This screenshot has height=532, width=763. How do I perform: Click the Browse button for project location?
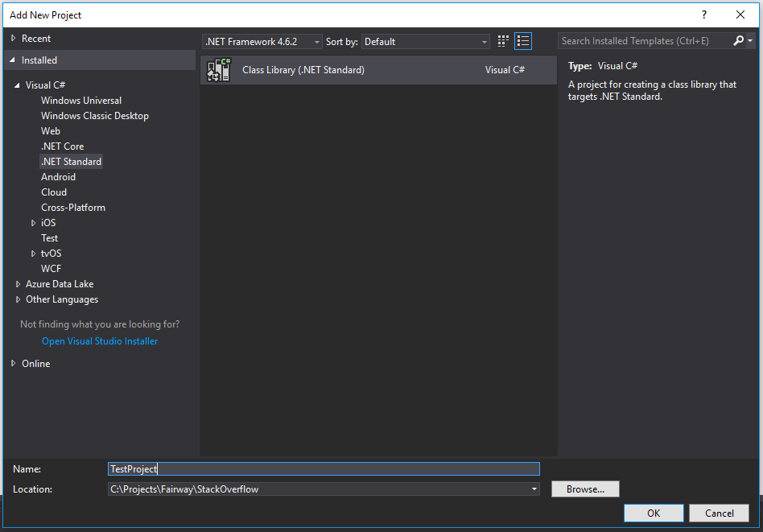coord(585,489)
